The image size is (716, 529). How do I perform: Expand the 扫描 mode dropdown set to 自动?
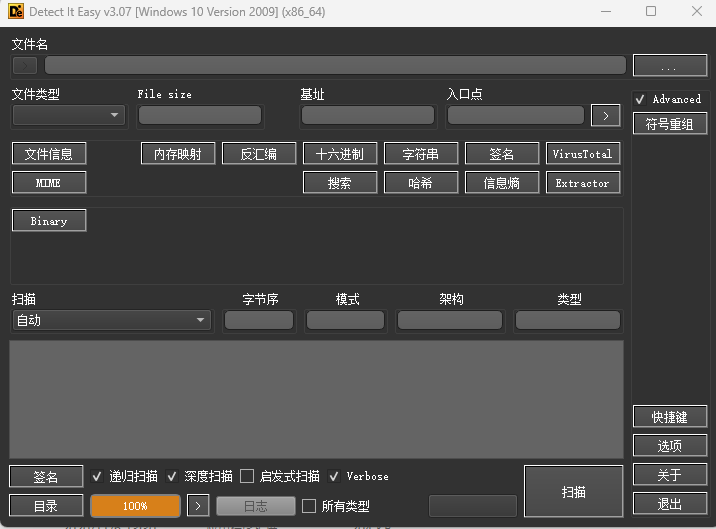pos(111,320)
